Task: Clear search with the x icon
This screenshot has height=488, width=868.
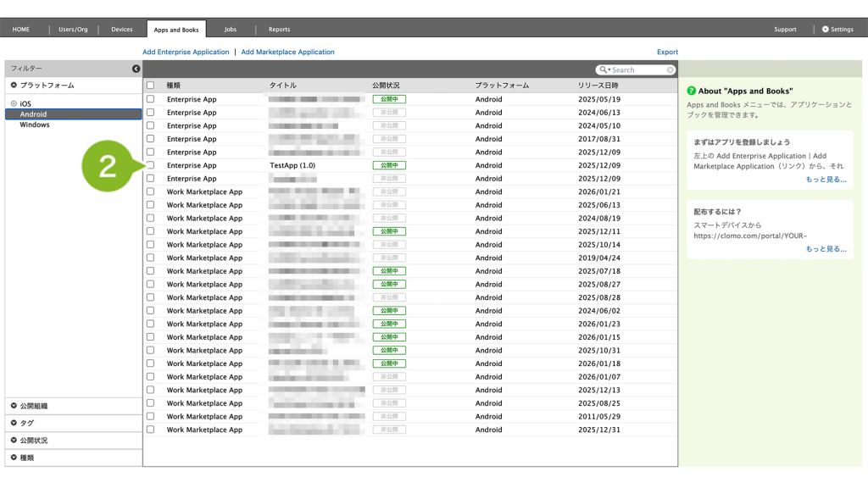Action: [670, 70]
